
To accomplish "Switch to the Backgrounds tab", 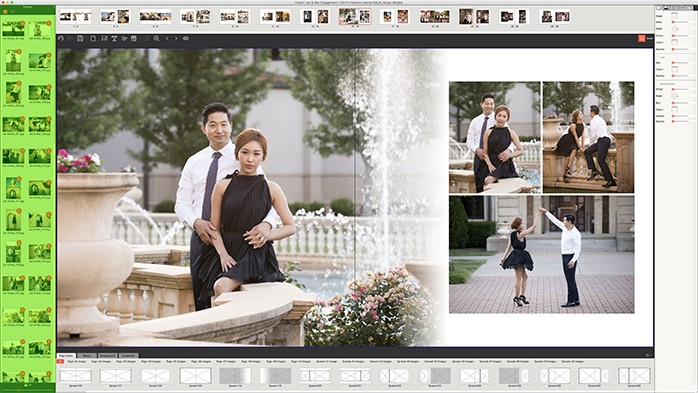I will [107, 356].
